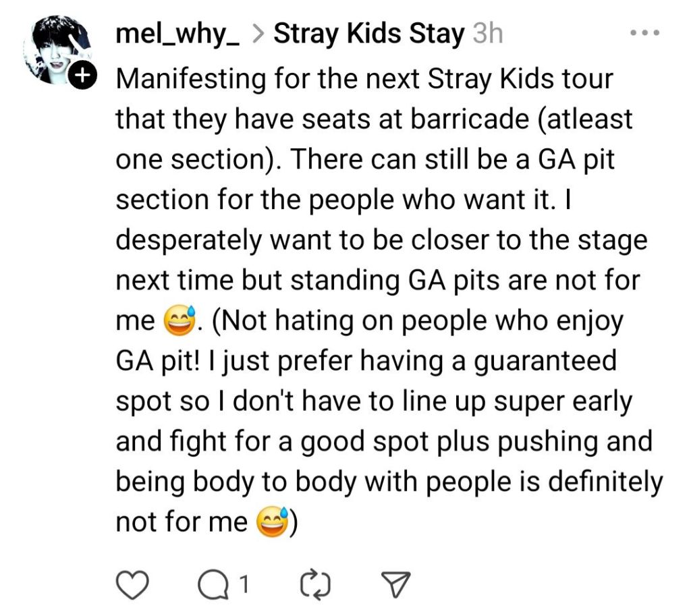Click the text "one section). There can still"
The image size is (691, 616).
[x=364, y=160]
